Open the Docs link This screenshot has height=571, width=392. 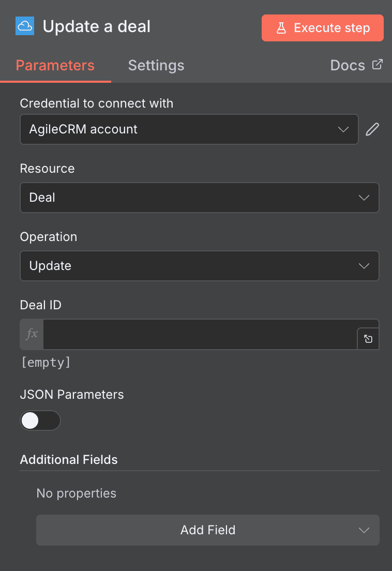(x=347, y=65)
